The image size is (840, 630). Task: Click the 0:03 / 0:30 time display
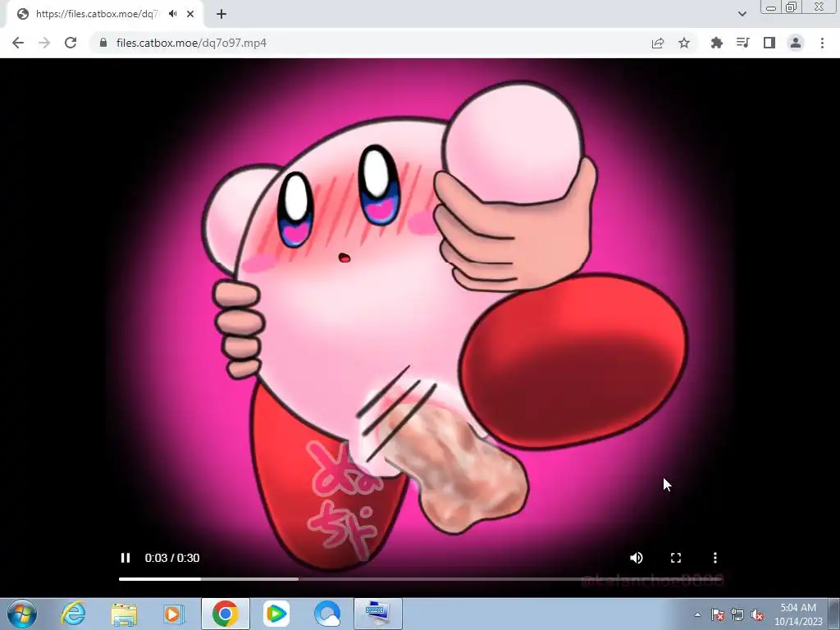pyautogui.click(x=172, y=558)
